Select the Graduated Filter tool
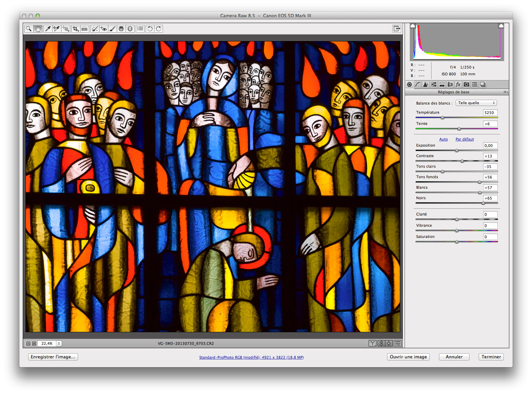 121,29
